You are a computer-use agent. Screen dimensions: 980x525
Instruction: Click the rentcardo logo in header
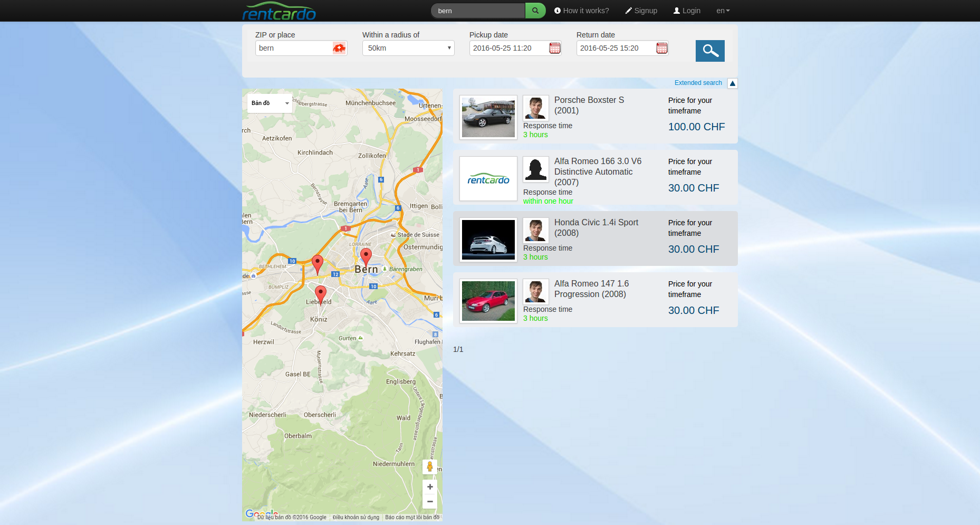coord(278,12)
